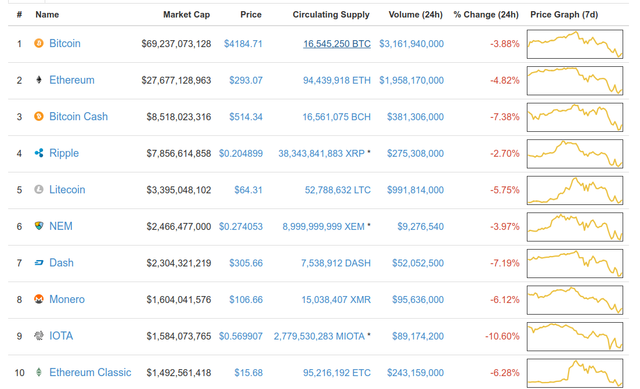Viewport: 640px width, 389px height.
Task: Click Bitcoin volume $3,161,940,000
Action: 411,44
